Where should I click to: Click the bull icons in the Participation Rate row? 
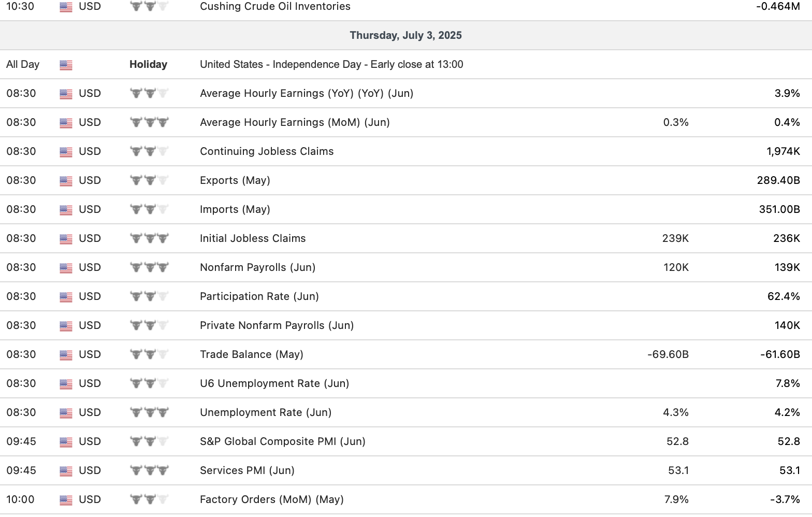click(x=149, y=296)
